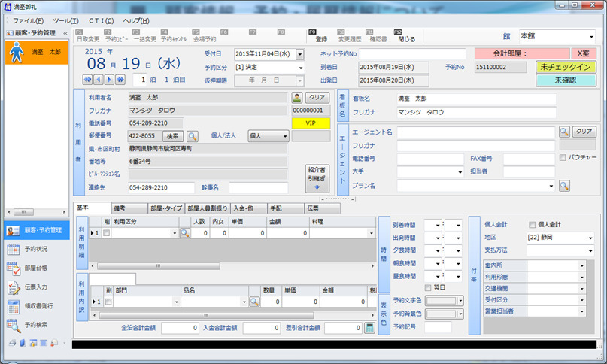Open 伝票入力 in the sidebar
The image size is (607, 364).
37,287
